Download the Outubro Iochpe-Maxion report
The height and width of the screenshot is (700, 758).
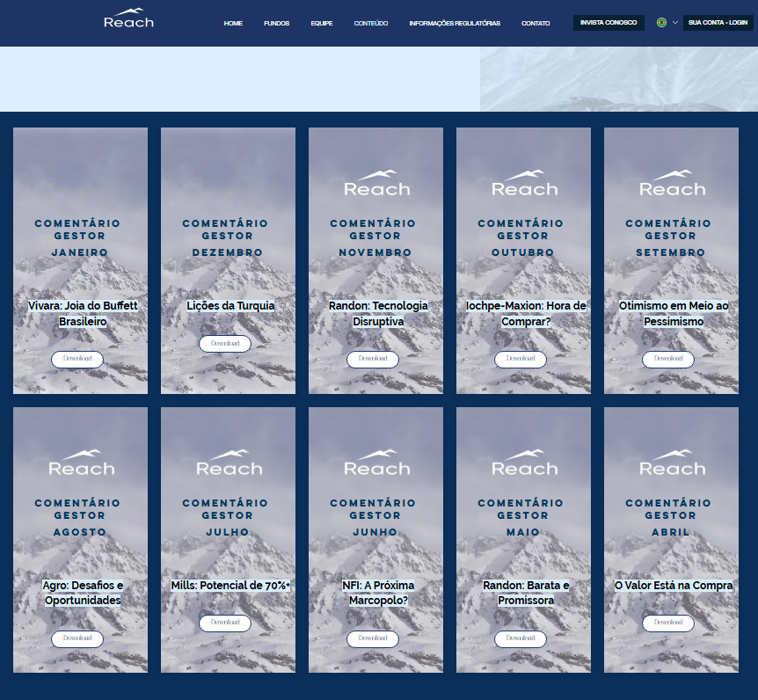point(521,359)
